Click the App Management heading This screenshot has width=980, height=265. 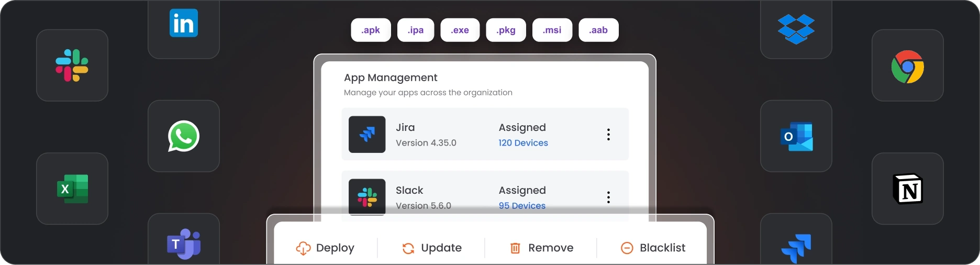pos(391,78)
